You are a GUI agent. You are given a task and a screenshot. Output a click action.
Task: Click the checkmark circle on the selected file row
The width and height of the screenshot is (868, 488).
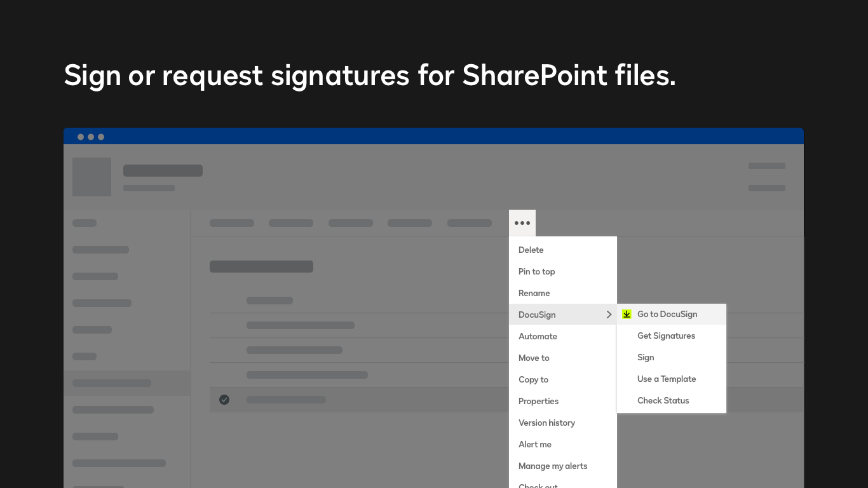pyautogui.click(x=224, y=399)
